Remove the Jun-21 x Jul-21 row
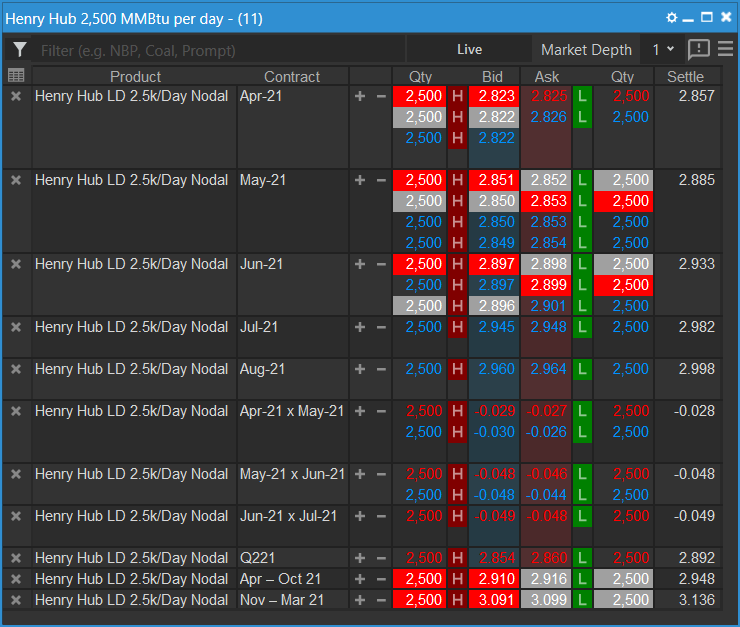 (16, 516)
